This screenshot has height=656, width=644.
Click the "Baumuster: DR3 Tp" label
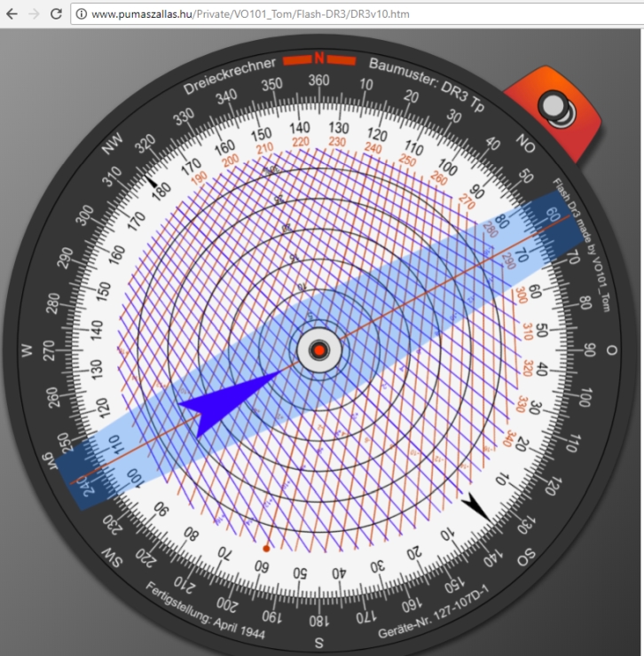427,84
